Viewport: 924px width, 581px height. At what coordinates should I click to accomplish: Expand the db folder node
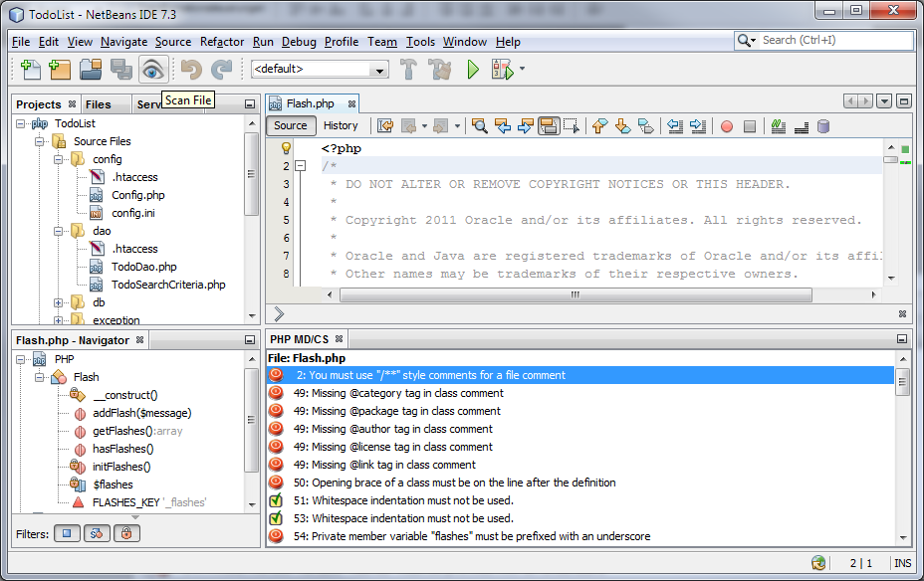[x=59, y=302]
